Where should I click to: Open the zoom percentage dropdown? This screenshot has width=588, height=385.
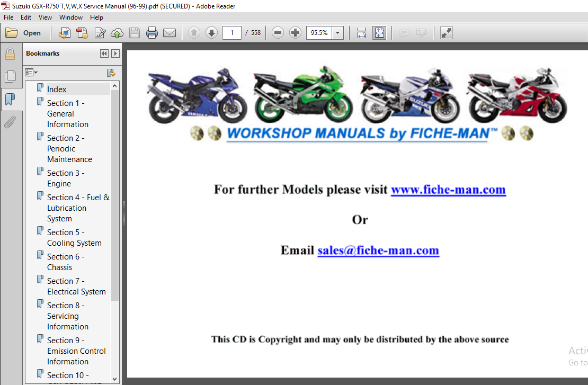pyautogui.click(x=337, y=33)
